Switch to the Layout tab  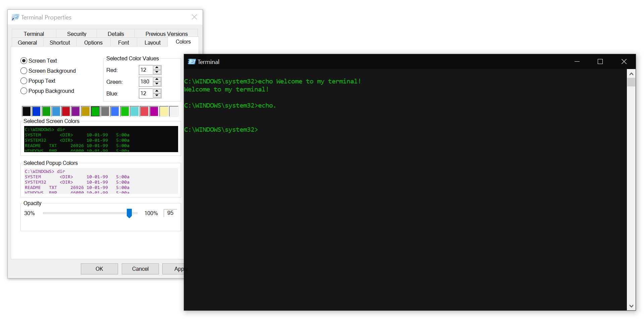[x=152, y=42]
